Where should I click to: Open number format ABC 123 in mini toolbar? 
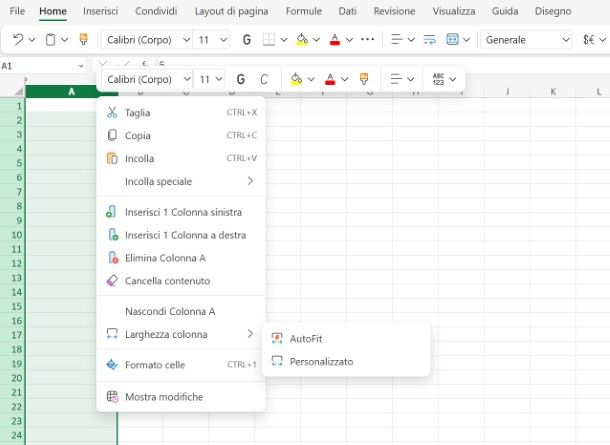pyautogui.click(x=438, y=79)
